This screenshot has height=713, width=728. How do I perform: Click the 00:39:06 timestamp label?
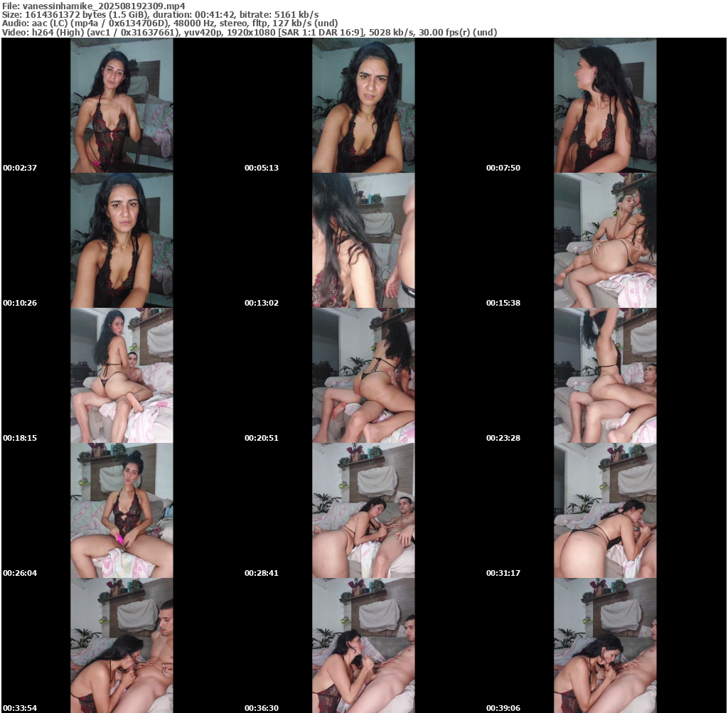[503, 708]
